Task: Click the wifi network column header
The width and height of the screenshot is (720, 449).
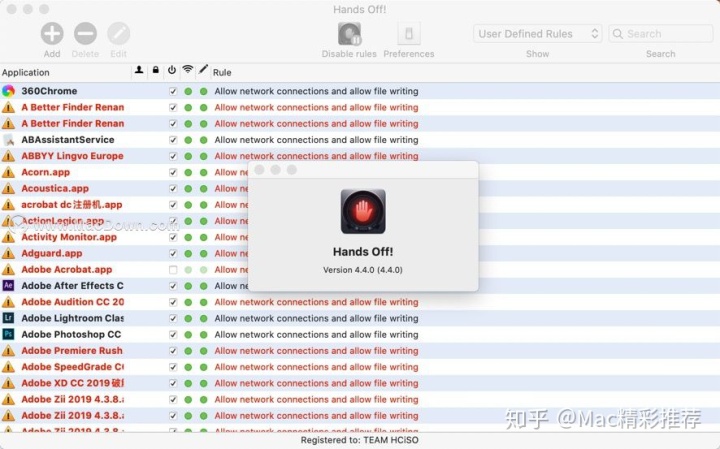Action: (187, 69)
